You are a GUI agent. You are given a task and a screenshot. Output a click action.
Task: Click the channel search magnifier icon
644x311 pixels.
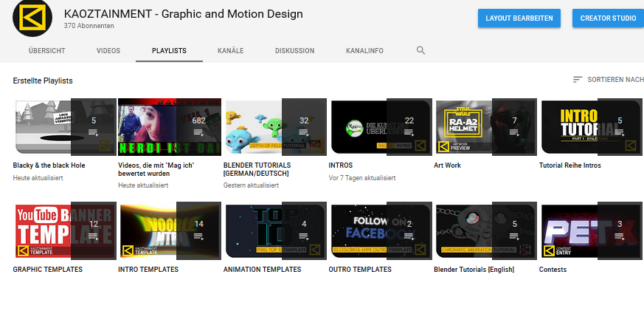click(420, 50)
